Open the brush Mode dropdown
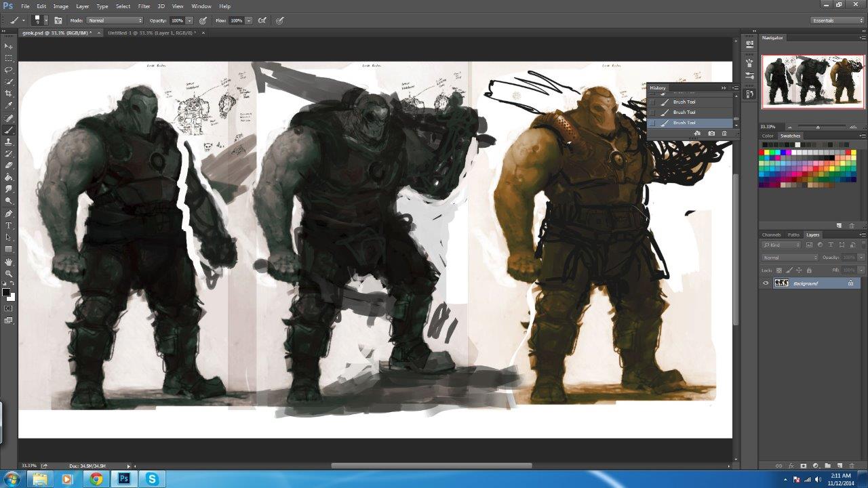This screenshot has height=488, width=868. coord(115,20)
